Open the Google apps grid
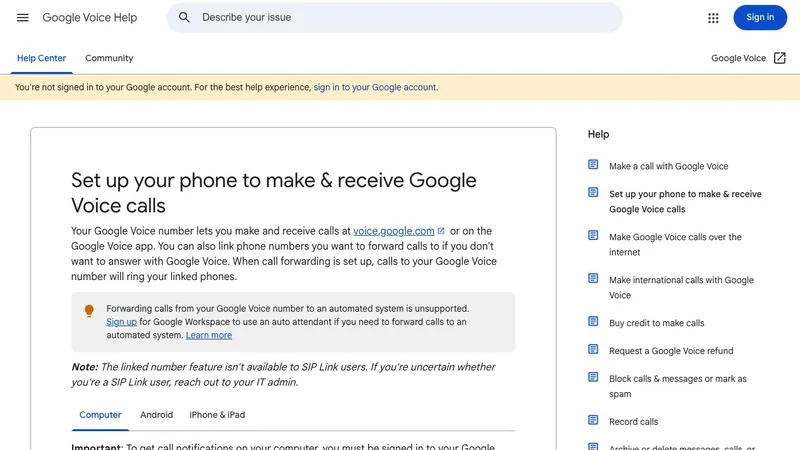Image resolution: width=800 pixels, height=450 pixels. point(713,18)
